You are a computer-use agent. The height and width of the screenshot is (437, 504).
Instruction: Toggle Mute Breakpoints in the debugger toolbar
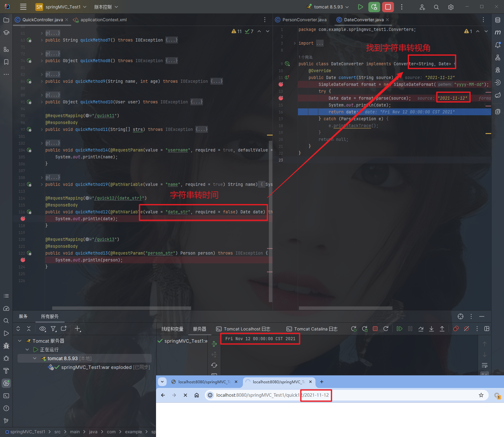pyautogui.click(x=466, y=329)
